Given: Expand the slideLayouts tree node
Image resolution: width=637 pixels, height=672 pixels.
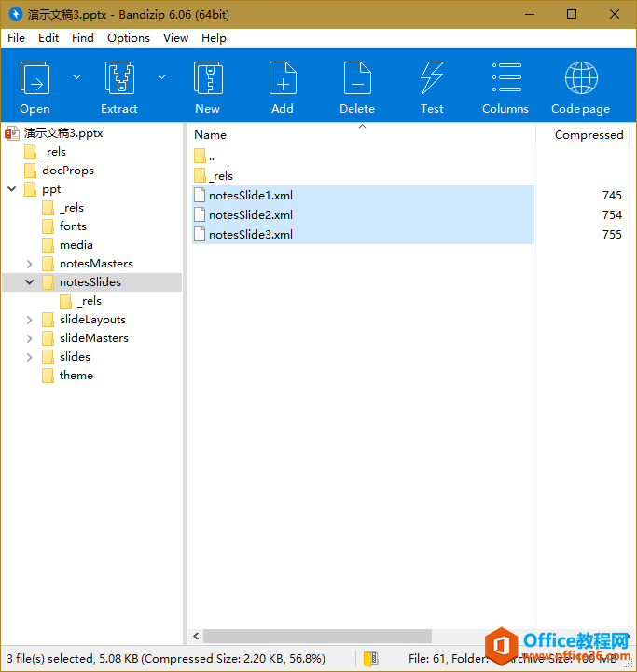Looking at the screenshot, I should pyautogui.click(x=30, y=320).
